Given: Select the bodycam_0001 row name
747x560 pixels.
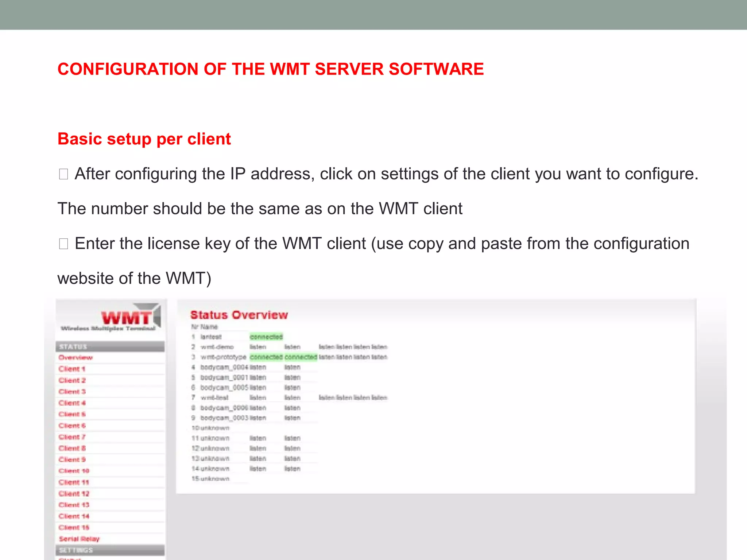Looking at the screenshot, I should 224,377.
